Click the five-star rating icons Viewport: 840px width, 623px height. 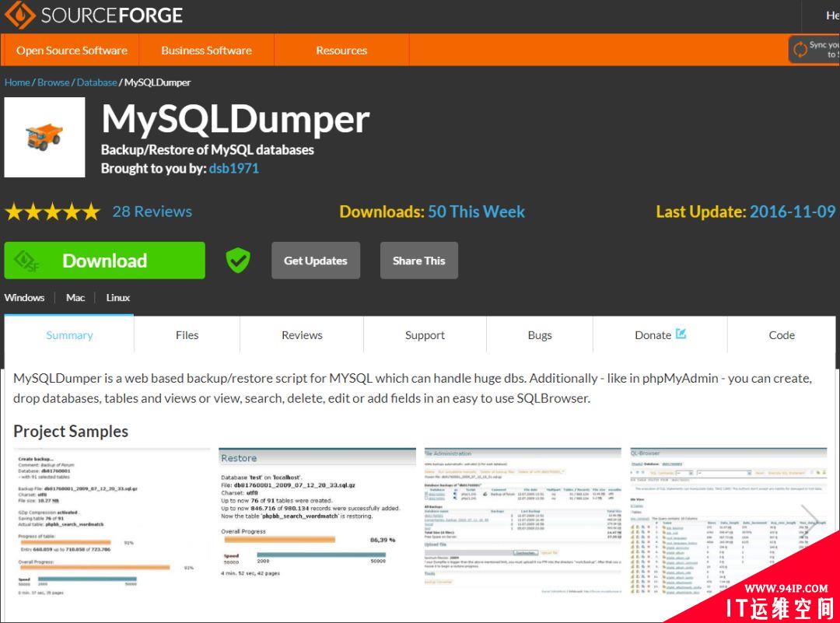tap(53, 212)
